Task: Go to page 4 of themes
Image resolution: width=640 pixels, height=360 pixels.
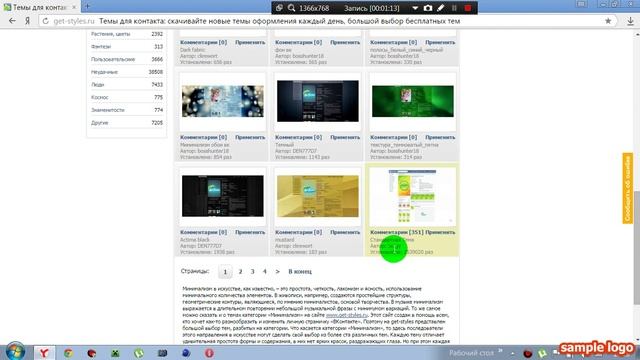Action: [x=264, y=271]
